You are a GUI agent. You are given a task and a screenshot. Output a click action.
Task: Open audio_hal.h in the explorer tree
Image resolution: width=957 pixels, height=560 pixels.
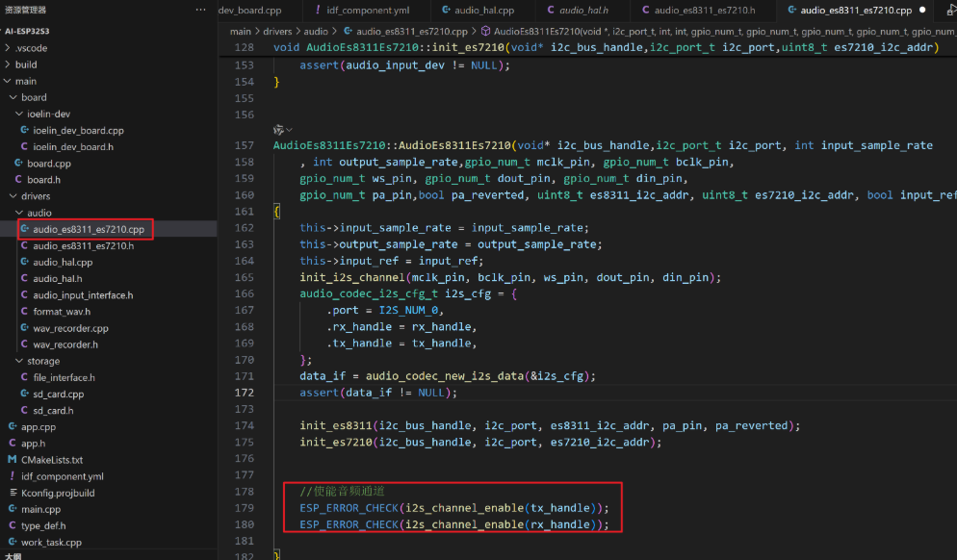58,278
